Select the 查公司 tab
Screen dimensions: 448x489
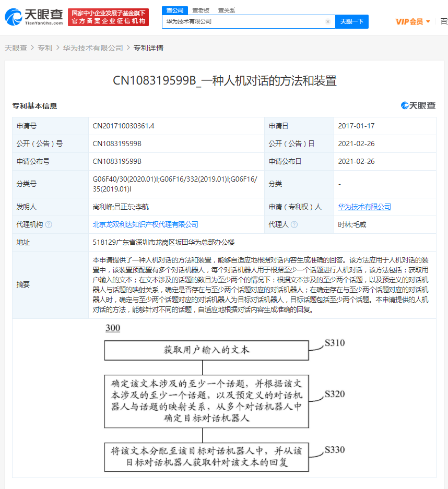tap(175, 10)
